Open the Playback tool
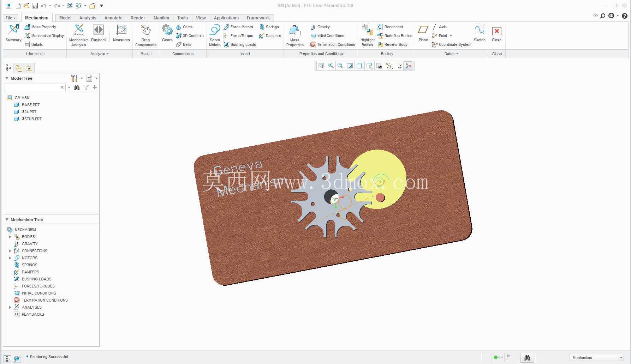 (x=99, y=34)
